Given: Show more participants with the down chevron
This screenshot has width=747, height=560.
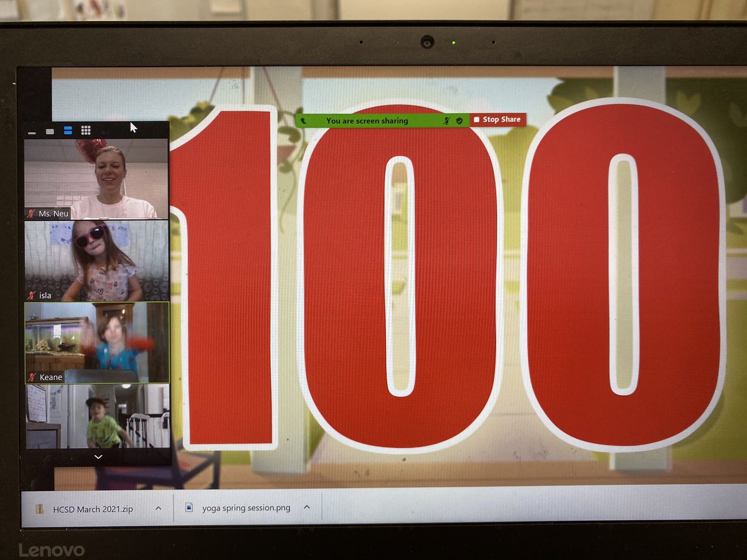Looking at the screenshot, I should point(98,457).
